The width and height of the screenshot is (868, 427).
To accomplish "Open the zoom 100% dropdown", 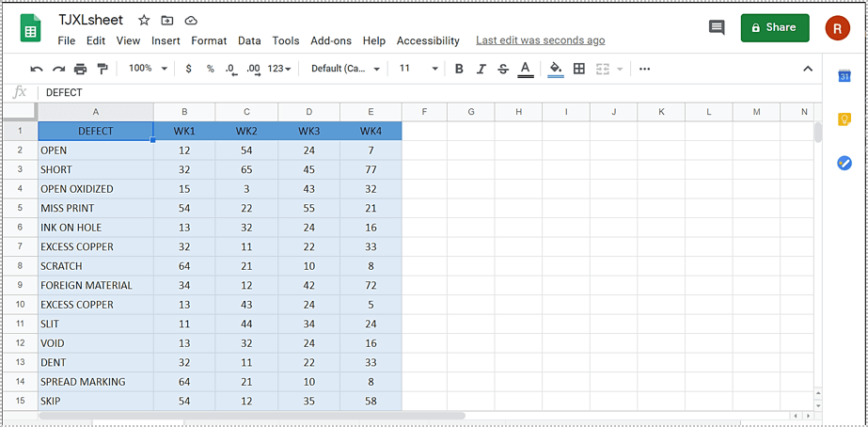I will coord(148,69).
